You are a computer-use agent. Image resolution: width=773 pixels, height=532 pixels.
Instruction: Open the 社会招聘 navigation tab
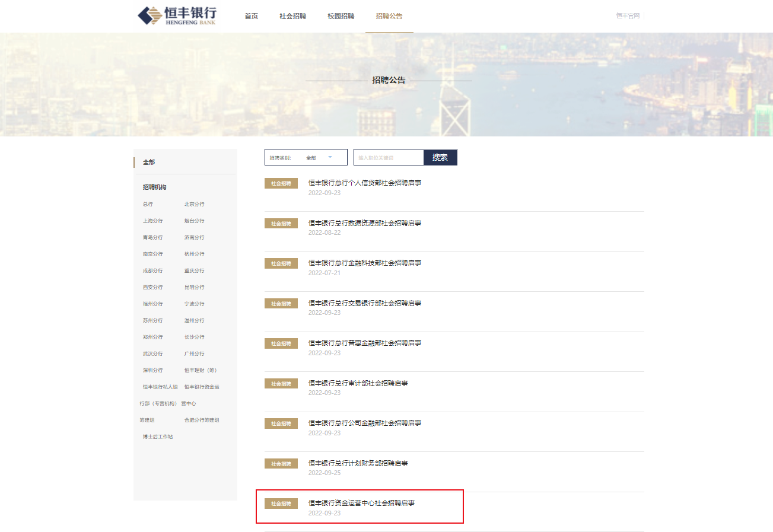tap(292, 16)
